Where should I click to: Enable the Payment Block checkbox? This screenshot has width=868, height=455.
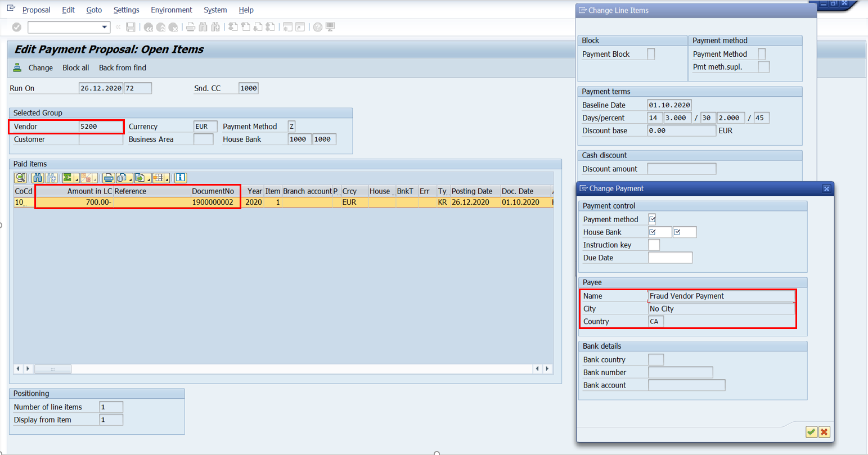coord(651,53)
